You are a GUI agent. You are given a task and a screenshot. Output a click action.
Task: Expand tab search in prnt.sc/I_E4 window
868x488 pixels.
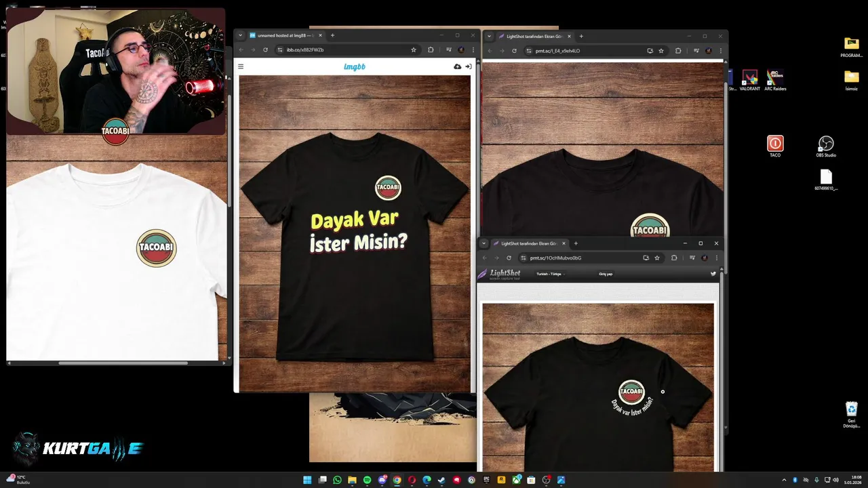pos(489,36)
